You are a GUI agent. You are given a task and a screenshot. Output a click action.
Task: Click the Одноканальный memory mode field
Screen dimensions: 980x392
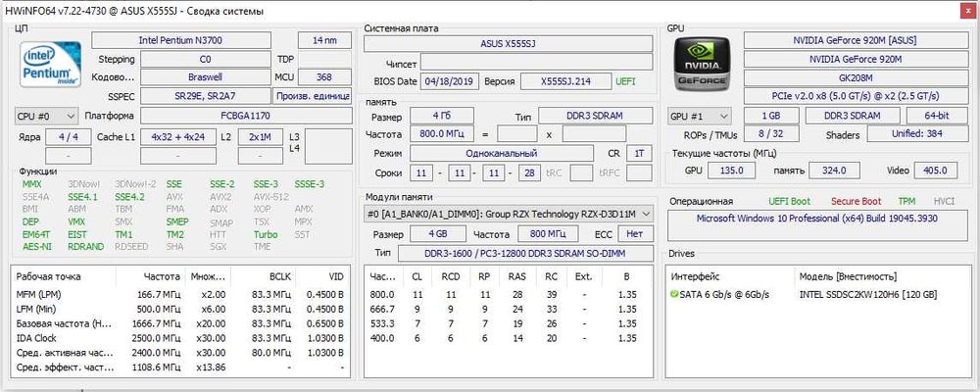[x=501, y=153]
